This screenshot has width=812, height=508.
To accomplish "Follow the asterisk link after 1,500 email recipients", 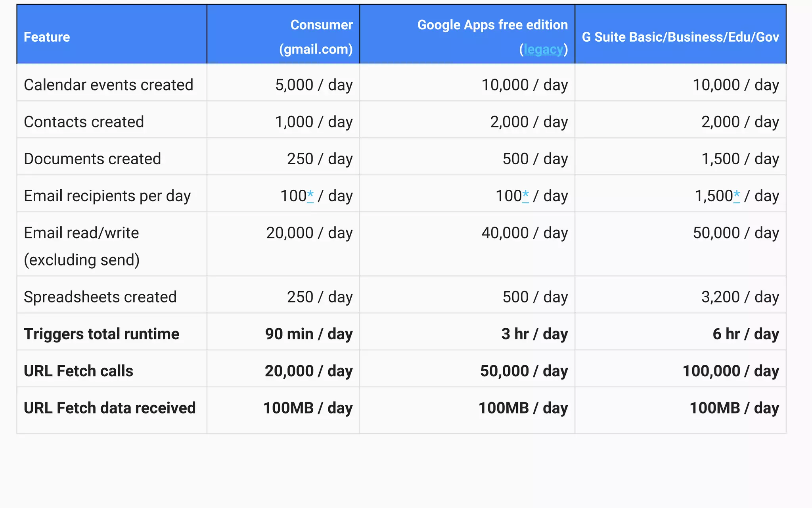I will tap(736, 196).
